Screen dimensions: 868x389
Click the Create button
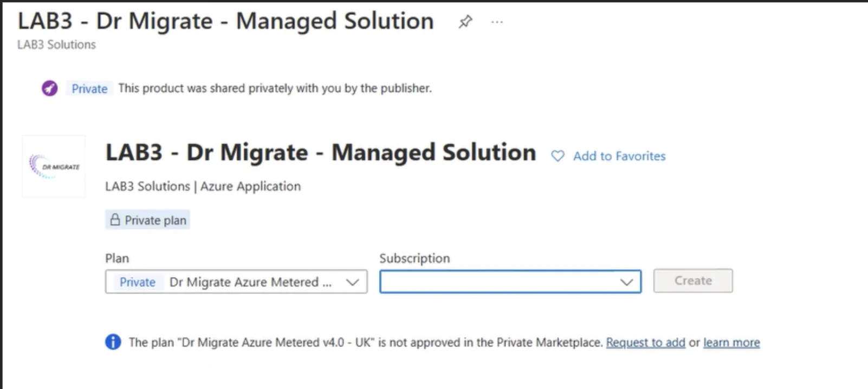pos(693,281)
